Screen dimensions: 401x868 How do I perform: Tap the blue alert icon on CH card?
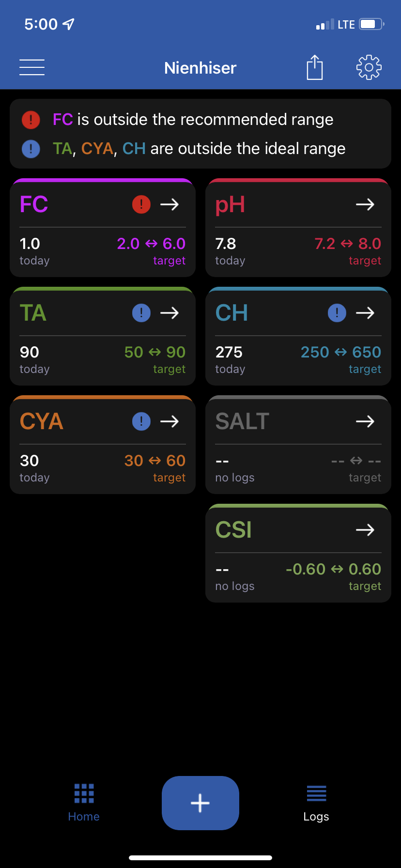click(x=337, y=313)
